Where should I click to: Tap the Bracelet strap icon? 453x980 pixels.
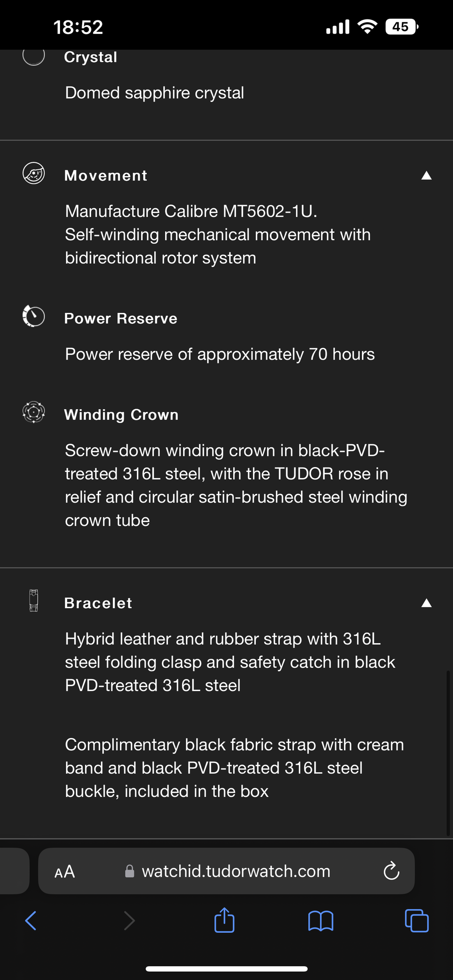point(34,601)
